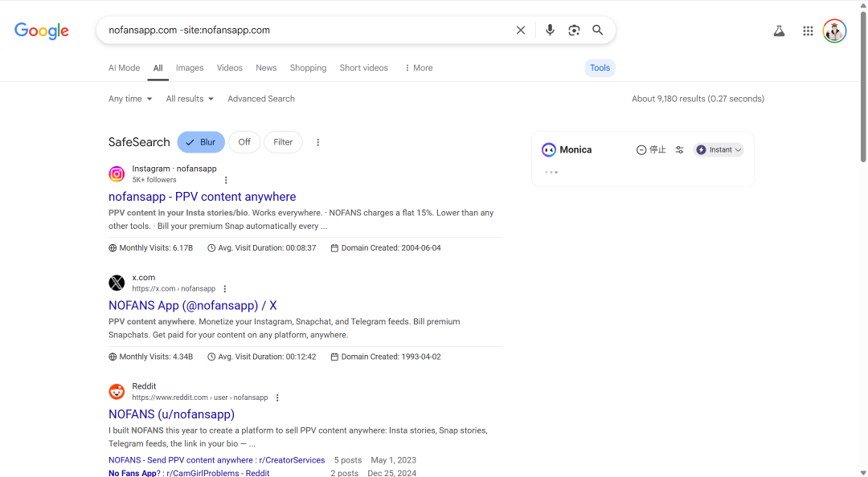Turn SafeSearch Off
868x477 pixels.
pyautogui.click(x=244, y=142)
